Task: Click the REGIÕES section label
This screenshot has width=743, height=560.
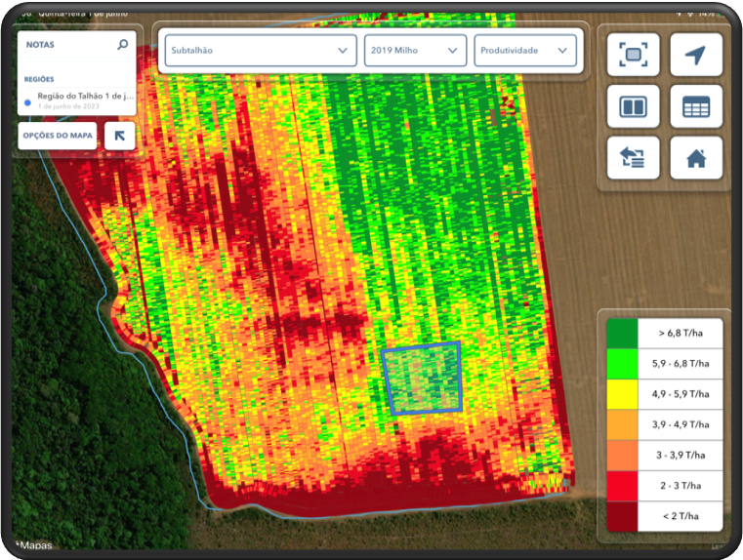Action: [40, 79]
